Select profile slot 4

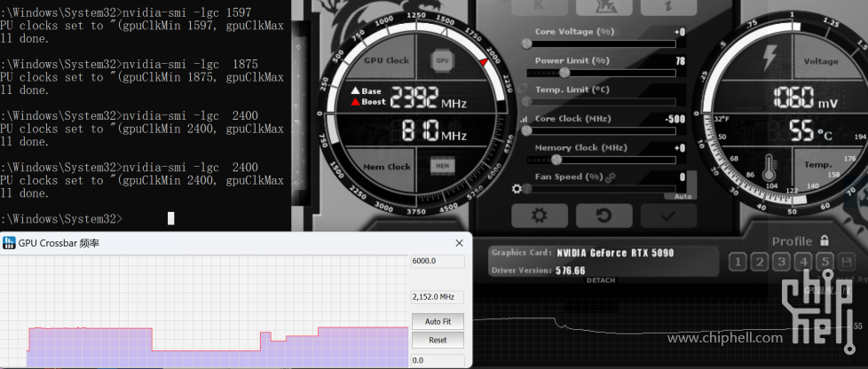click(x=804, y=262)
